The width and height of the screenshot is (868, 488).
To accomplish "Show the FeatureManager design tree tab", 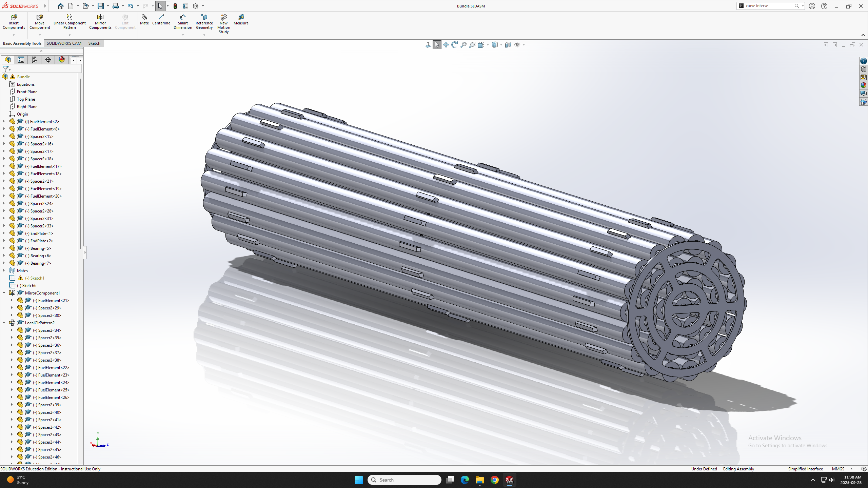I will point(7,60).
